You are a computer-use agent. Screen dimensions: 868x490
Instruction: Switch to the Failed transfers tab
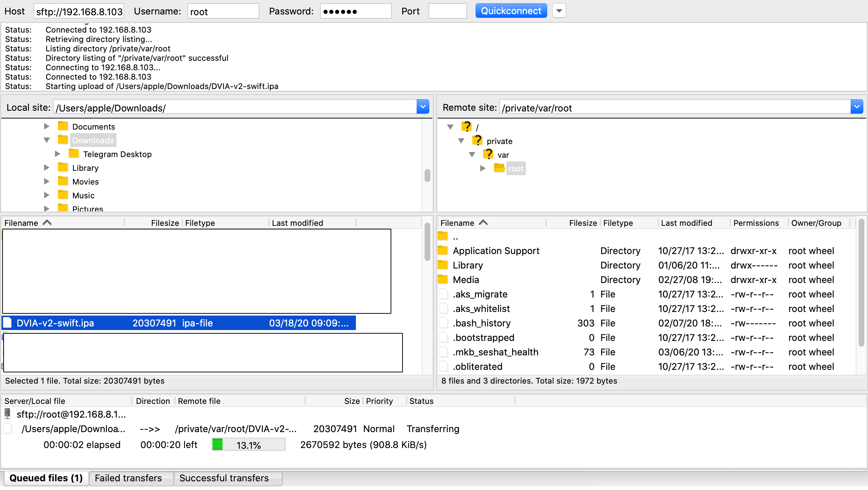pos(128,478)
